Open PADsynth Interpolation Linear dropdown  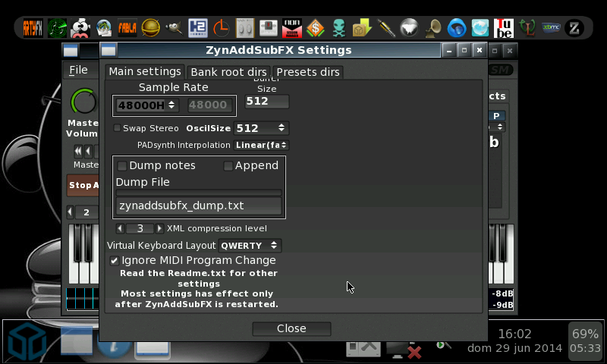tap(261, 145)
